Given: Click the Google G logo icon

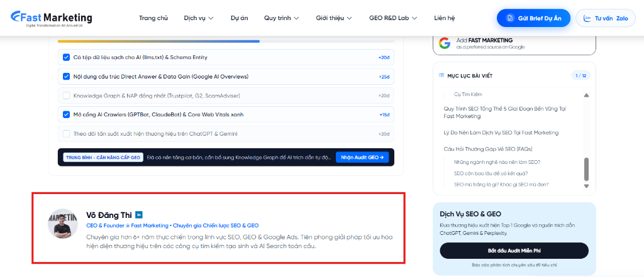Looking at the screenshot, I should [445, 43].
